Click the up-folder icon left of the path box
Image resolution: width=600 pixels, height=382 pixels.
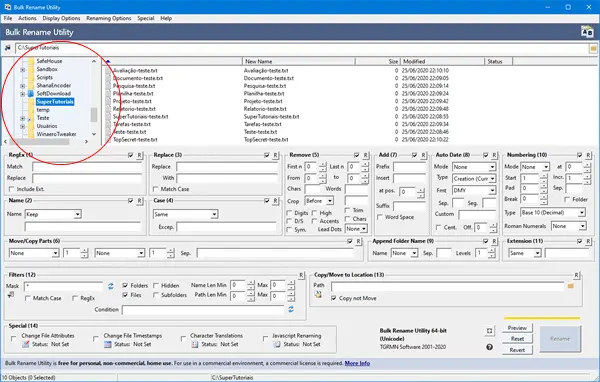click(8, 48)
